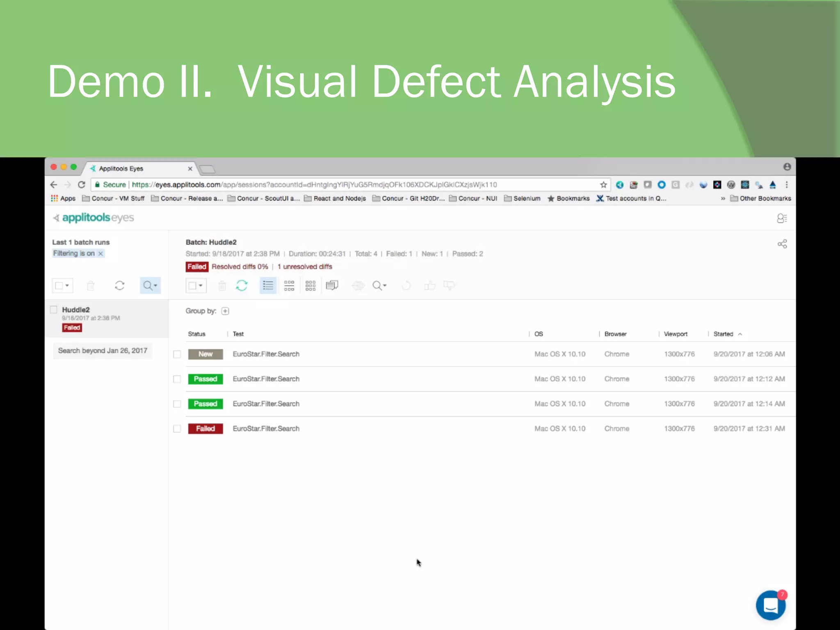Click the greyed-out icon right of remarks

(358, 285)
